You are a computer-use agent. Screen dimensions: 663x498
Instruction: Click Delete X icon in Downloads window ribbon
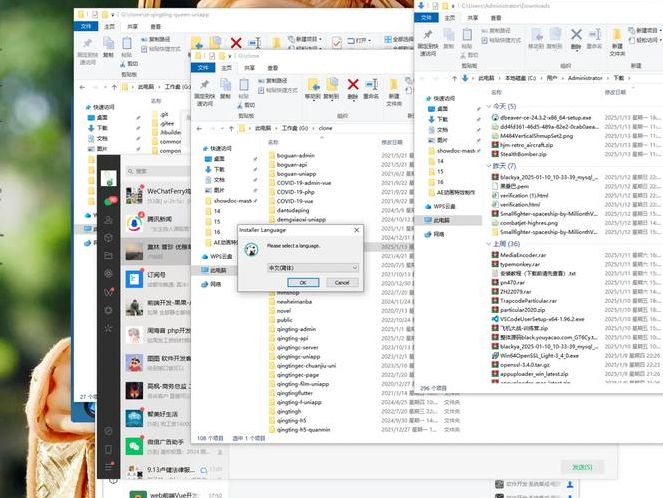pos(576,34)
